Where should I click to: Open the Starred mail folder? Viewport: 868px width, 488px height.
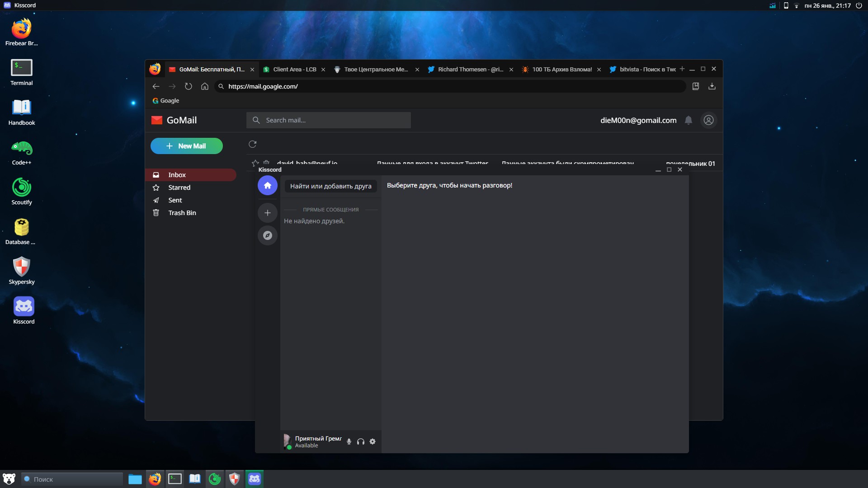pyautogui.click(x=179, y=188)
